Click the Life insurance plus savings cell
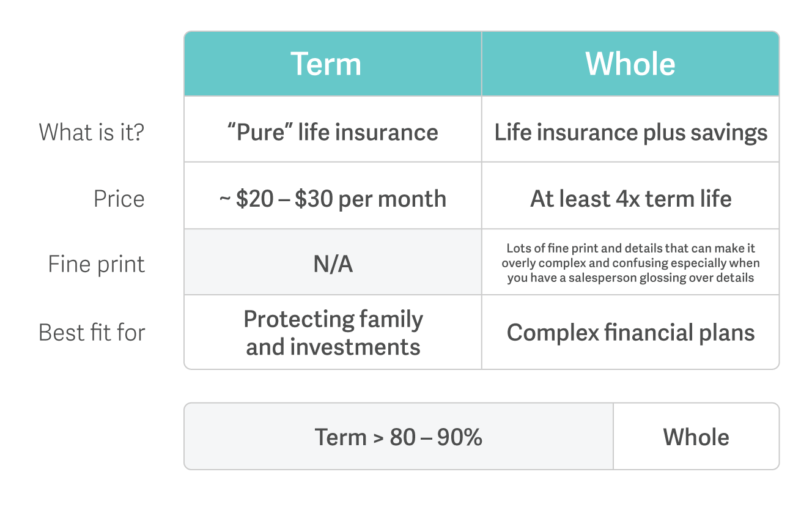The width and height of the screenshot is (812, 510). (x=630, y=132)
